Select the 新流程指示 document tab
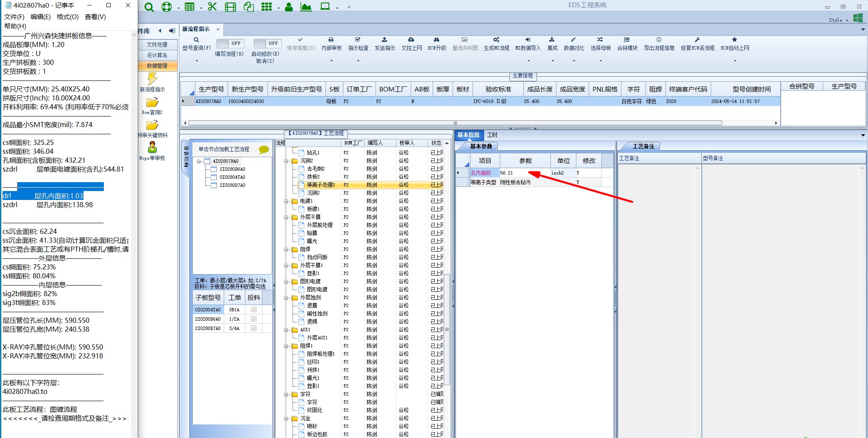This screenshot has width=868, height=438. pyautogui.click(x=196, y=29)
